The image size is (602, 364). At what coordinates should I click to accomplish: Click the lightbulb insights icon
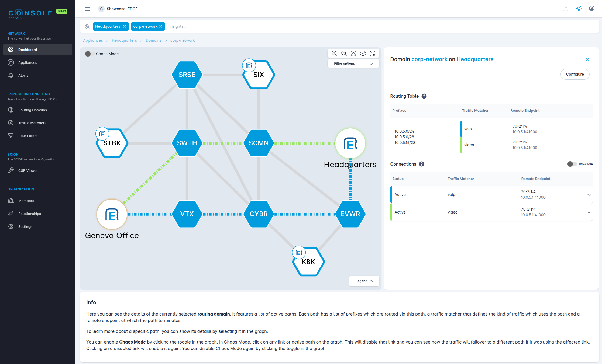579,9
